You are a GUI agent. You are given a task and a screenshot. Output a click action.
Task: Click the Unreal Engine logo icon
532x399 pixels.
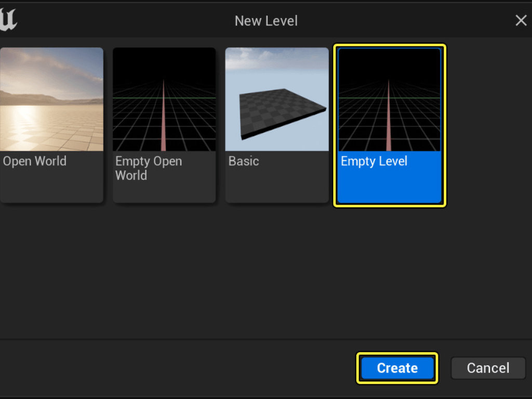8,20
